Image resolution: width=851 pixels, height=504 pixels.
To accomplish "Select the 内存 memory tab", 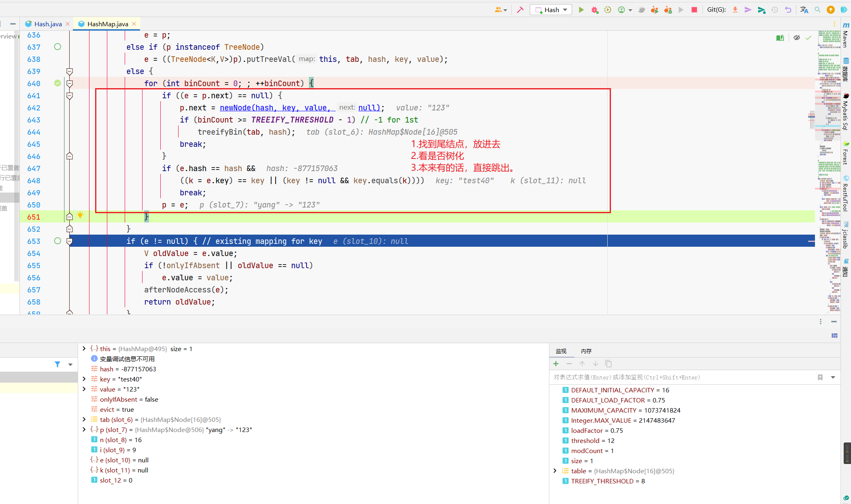I will coord(586,351).
